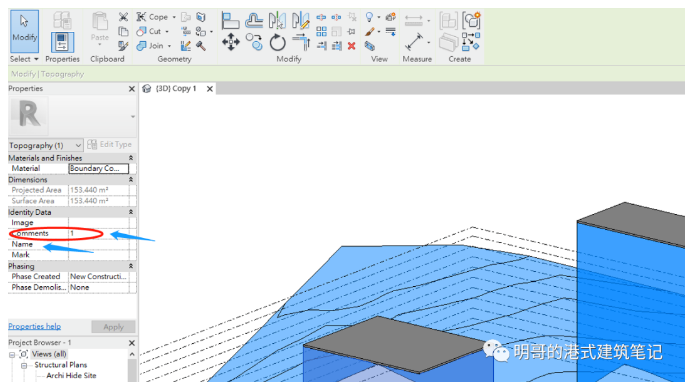Image resolution: width=689 pixels, height=388 pixels.
Task: Click the red Delete icon
Action: tap(352, 46)
